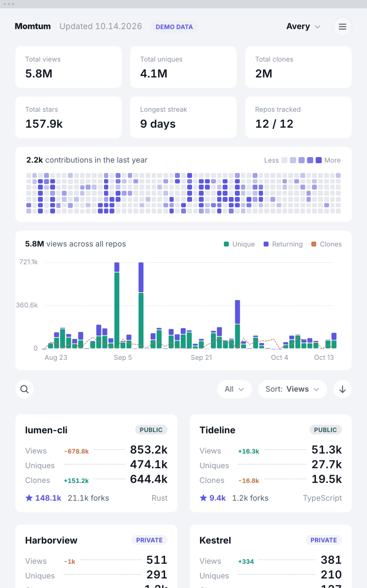Click the PRIVATE badge on Harborview
The image size is (367, 588).
tap(149, 540)
